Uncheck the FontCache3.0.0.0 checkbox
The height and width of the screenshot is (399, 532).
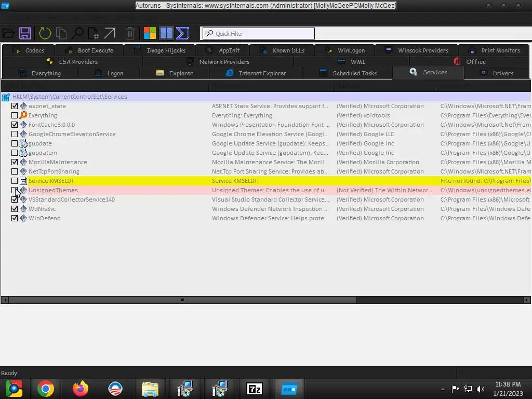(15, 125)
